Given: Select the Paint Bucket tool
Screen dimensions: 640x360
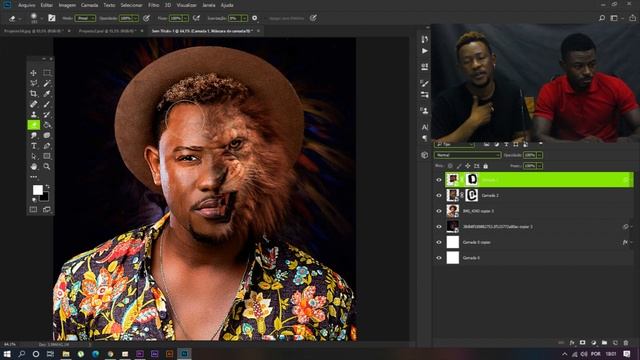Looking at the screenshot, I should pyautogui.click(x=47, y=125).
